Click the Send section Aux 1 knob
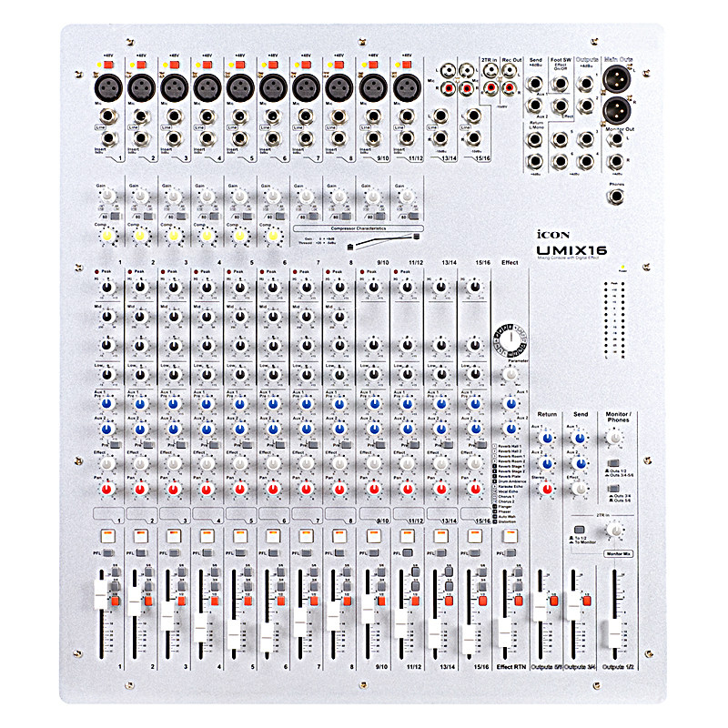Image resolution: width=728 pixels, height=728 pixels. [580, 439]
